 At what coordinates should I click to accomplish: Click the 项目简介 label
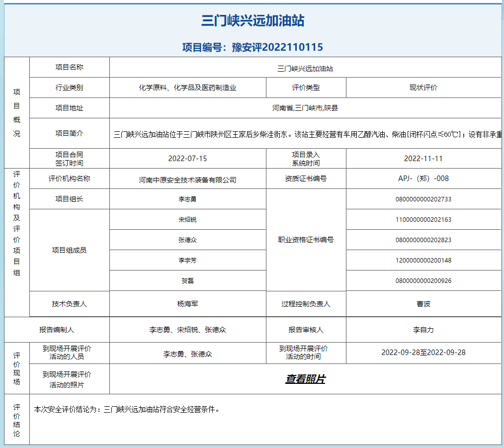70,133
